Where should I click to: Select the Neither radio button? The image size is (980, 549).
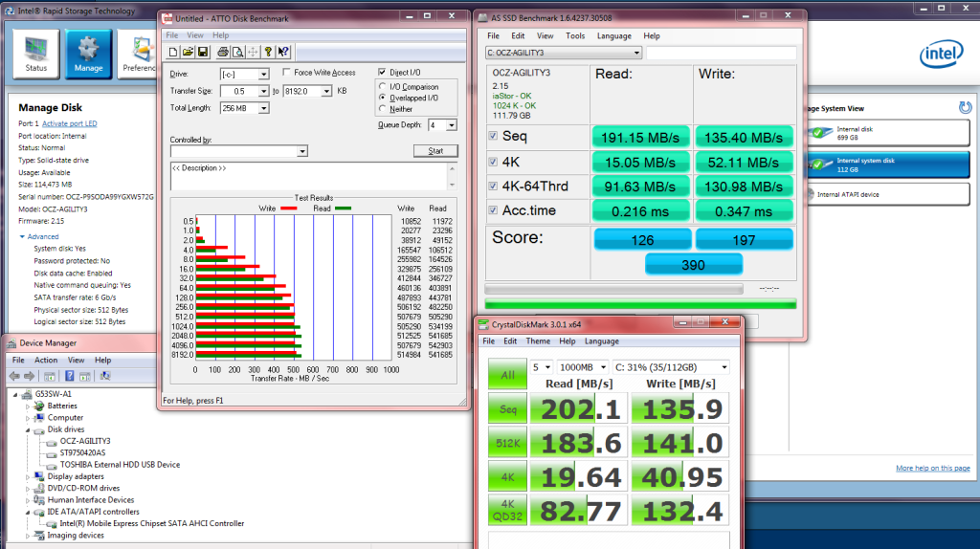pyautogui.click(x=383, y=109)
